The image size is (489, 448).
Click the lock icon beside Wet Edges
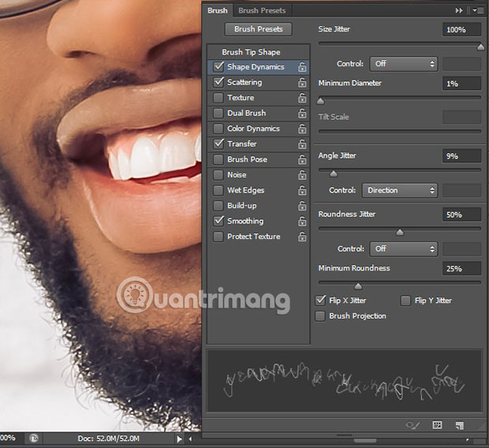pyautogui.click(x=302, y=190)
